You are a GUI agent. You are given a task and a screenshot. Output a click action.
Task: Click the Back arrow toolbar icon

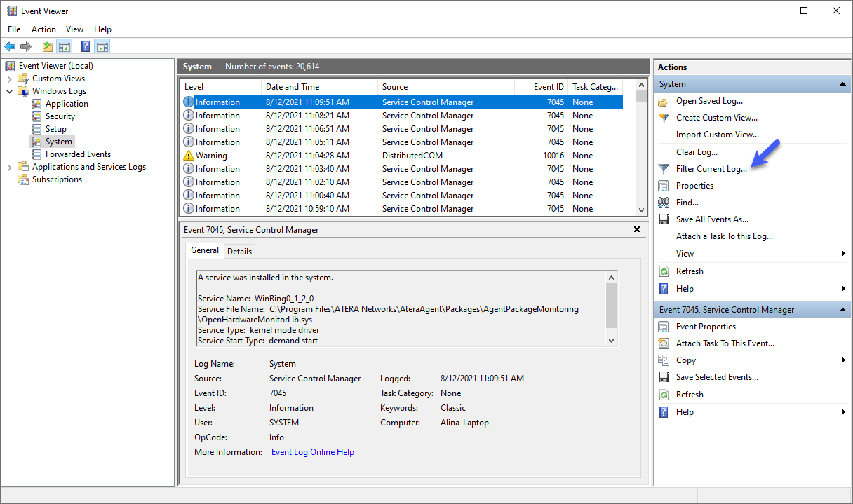click(10, 46)
